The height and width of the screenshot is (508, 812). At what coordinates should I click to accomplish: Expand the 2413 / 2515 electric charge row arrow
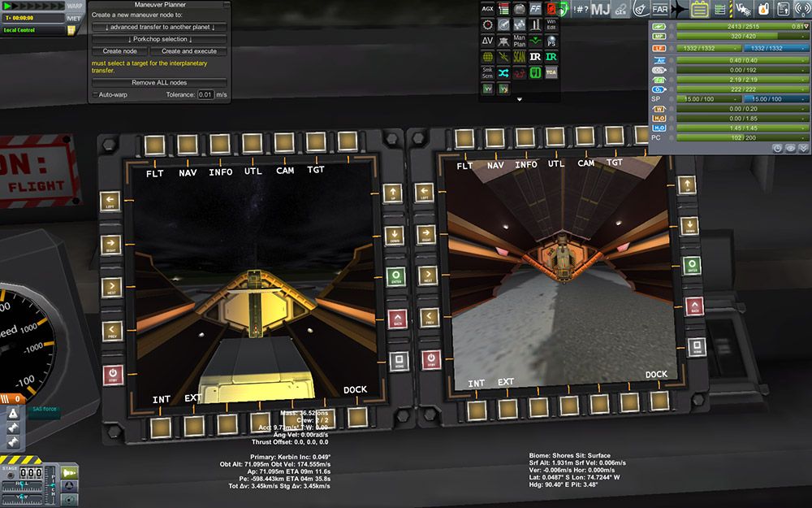point(806,27)
